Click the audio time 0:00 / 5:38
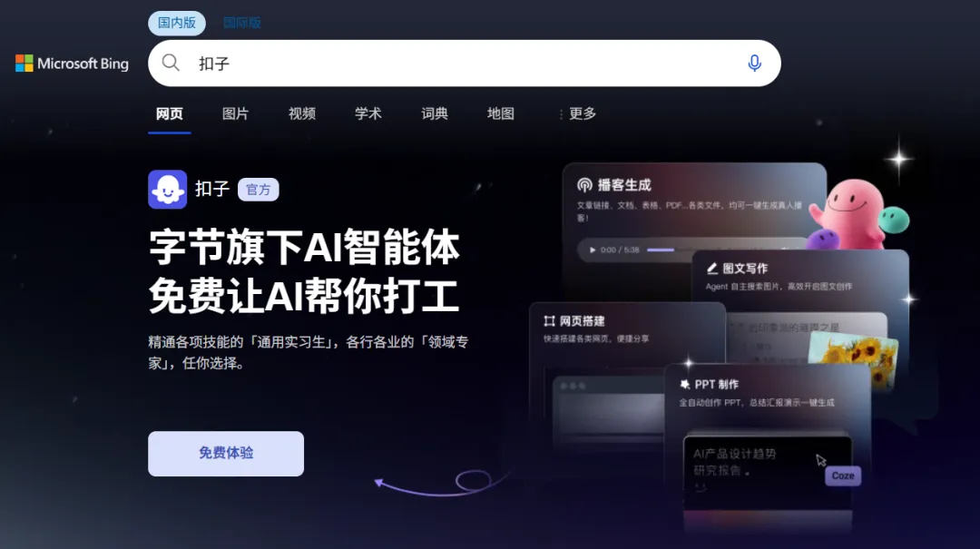The width and height of the screenshot is (980, 549). pyautogui.click(x=620, y=250)
